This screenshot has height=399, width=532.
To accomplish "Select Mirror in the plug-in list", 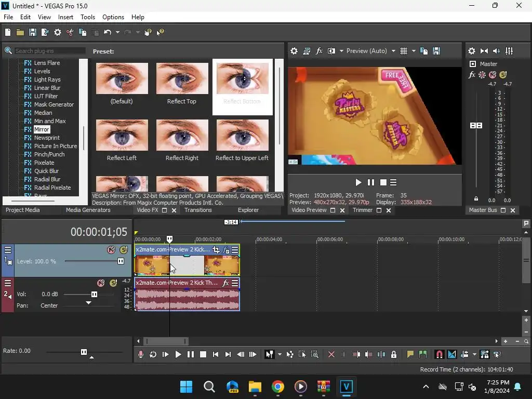I will pos(42,129).
